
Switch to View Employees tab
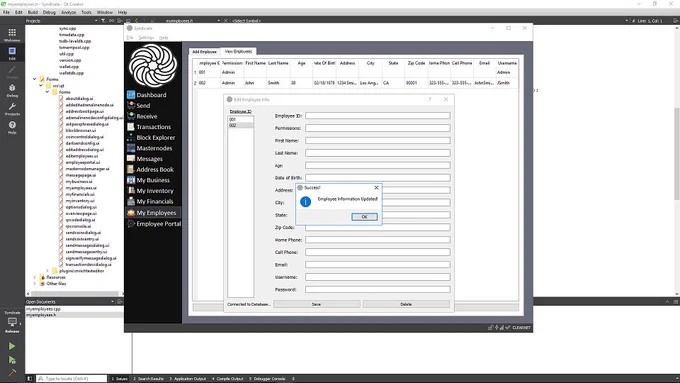pyautogui.click(x=238, y=51)
